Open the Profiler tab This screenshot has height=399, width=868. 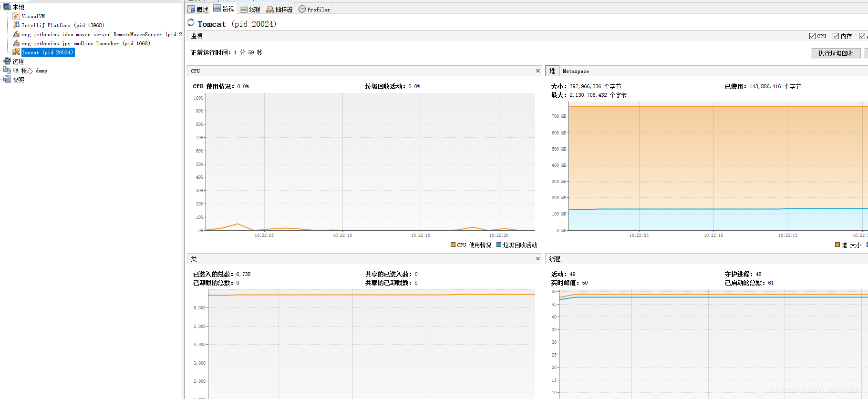(x=314, y=9)
